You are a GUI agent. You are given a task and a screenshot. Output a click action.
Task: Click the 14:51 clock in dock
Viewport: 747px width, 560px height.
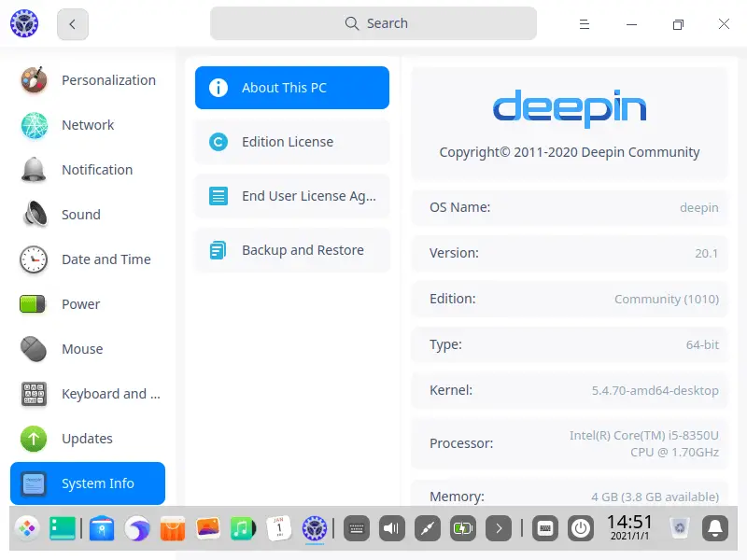click(x=629, y=527)
